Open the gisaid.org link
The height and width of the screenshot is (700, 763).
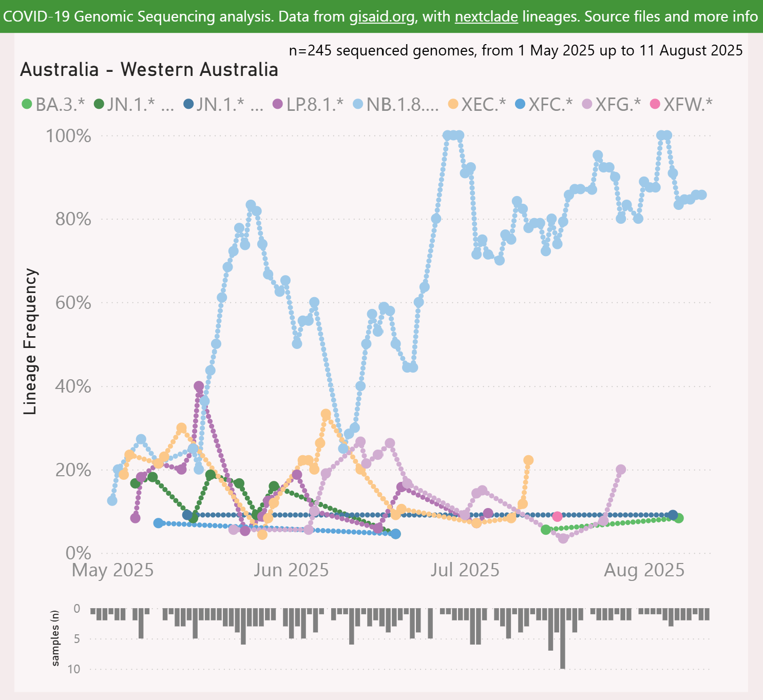381,16
